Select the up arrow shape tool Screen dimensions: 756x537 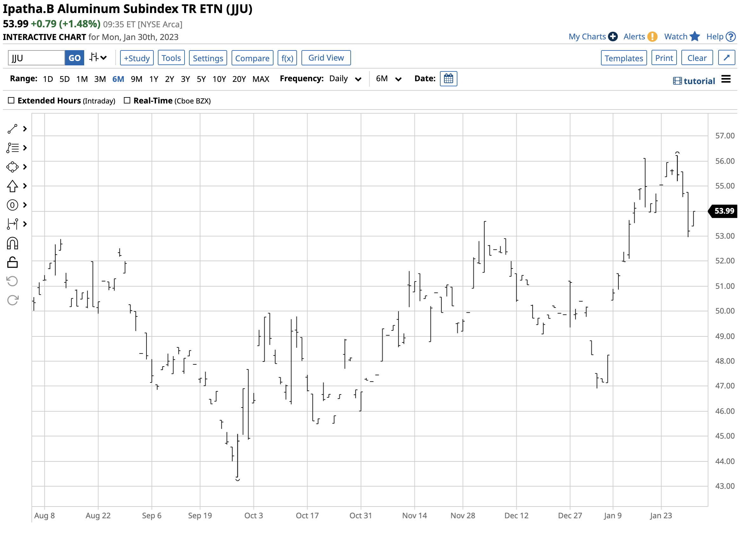coord(13,186)
